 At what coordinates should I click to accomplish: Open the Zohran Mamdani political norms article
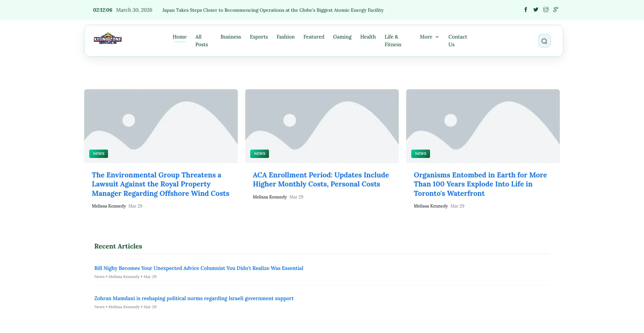[194, 298]
